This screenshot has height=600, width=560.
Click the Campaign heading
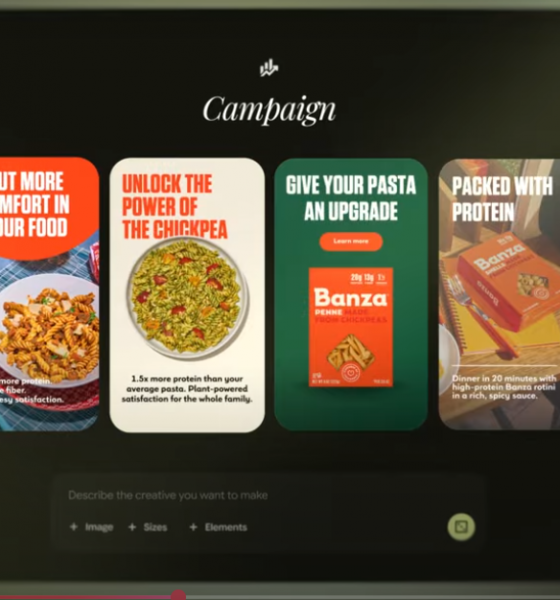pyautogui.click(x=269, y=109)
